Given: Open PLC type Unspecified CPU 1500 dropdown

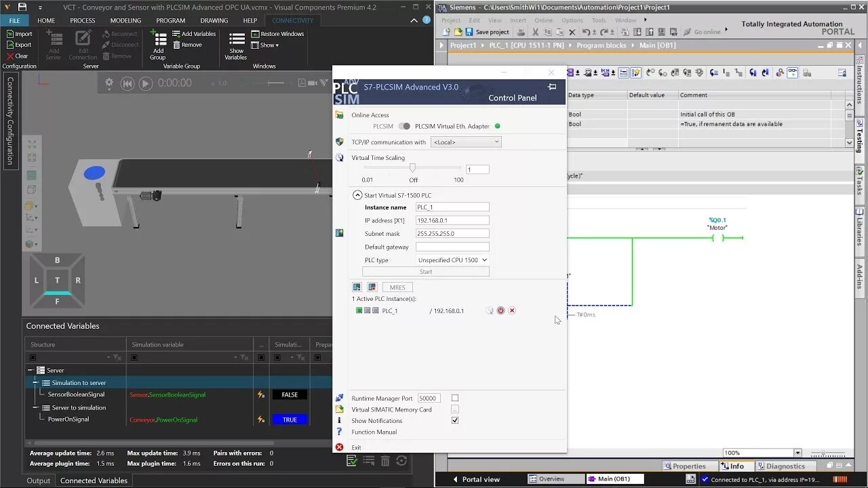Looking at the screenshot, I should coord(452,260).
